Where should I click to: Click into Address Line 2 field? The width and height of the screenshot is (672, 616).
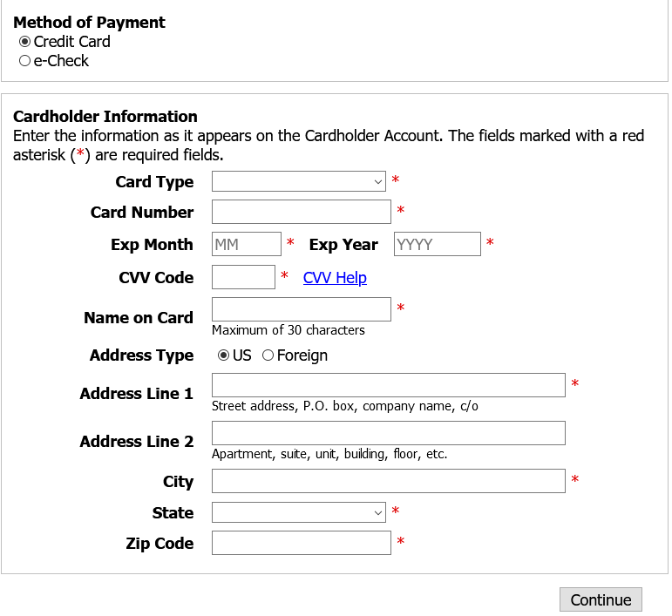tap(388, 433)
